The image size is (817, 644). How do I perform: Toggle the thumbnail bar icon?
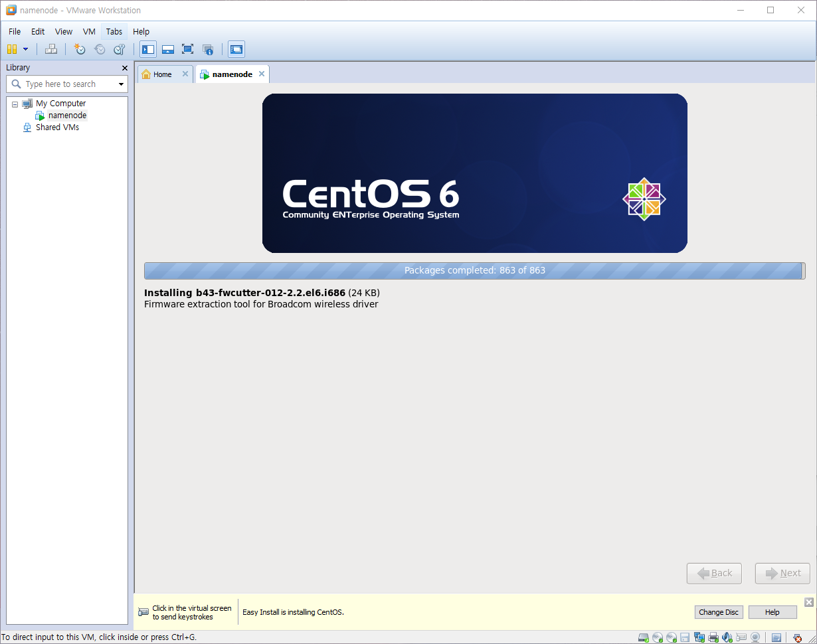point(168,49)
